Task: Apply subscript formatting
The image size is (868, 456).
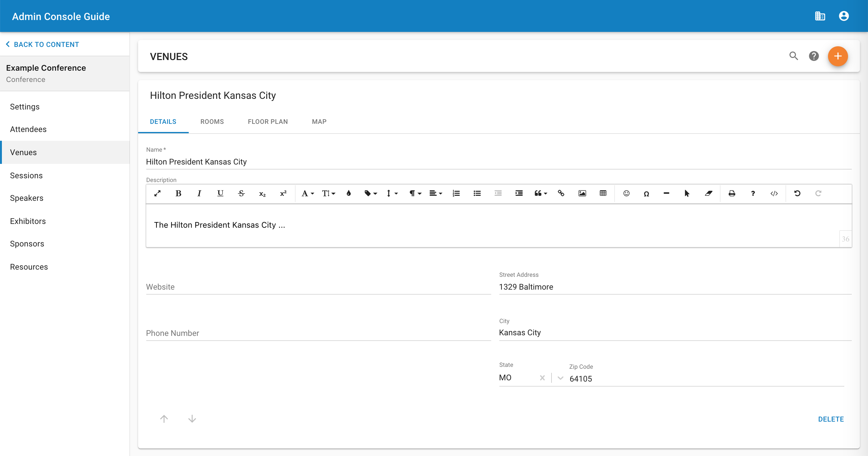Action: [x=262, y=194]
